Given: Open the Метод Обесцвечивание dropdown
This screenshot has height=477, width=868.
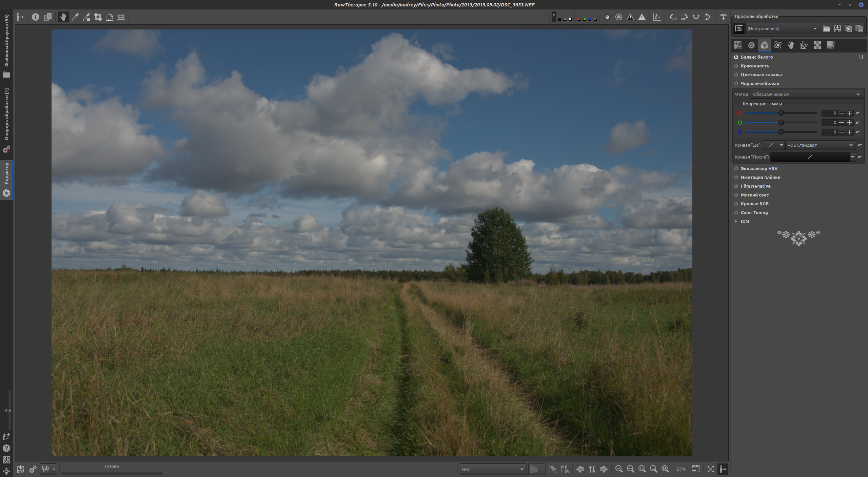Looking at the screenshot, I should coord(806,94).
